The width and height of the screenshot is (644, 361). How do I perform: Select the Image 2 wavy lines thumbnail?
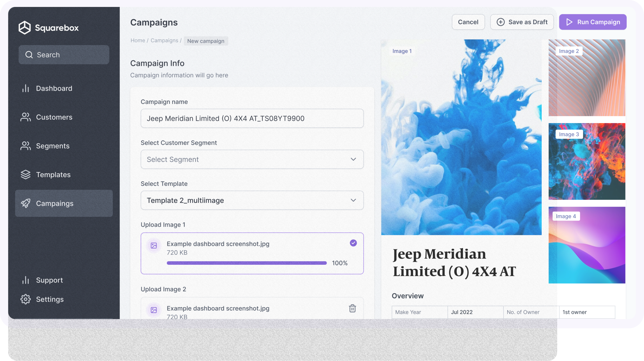(x=587, y=78)
